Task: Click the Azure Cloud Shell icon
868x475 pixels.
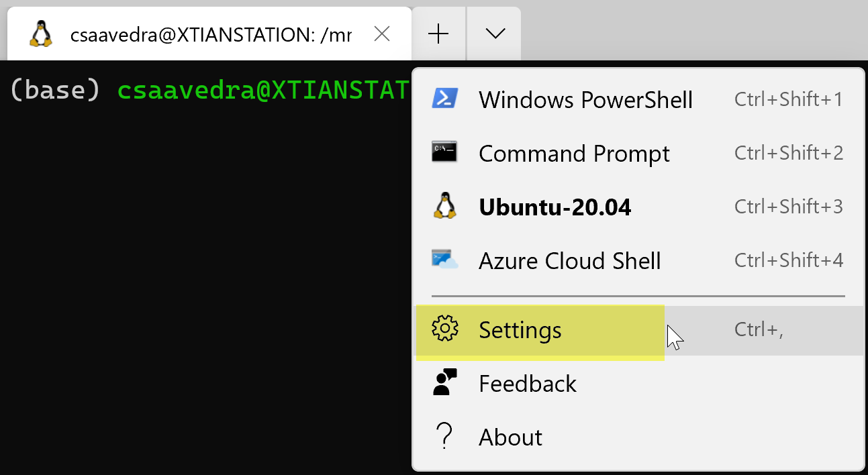Action: click(444, 260)
